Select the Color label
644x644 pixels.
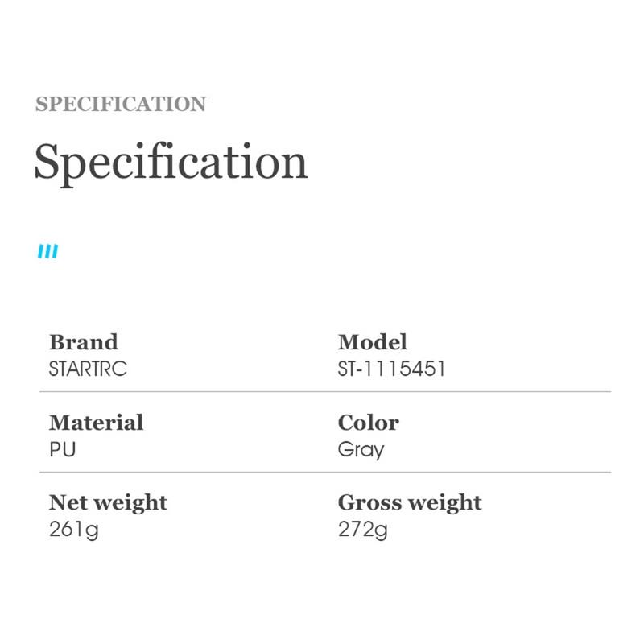[x=368, y=423]
